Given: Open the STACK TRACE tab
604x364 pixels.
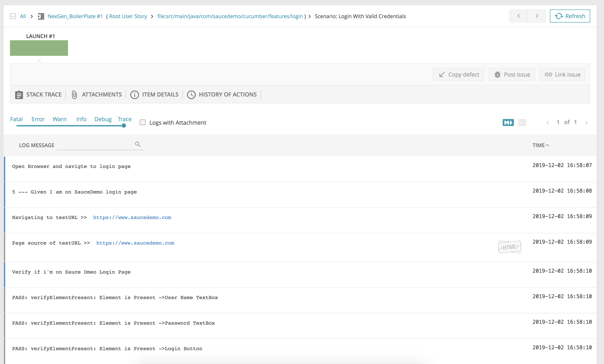Looking at the screenshot, I should click(x=38, y=95).
